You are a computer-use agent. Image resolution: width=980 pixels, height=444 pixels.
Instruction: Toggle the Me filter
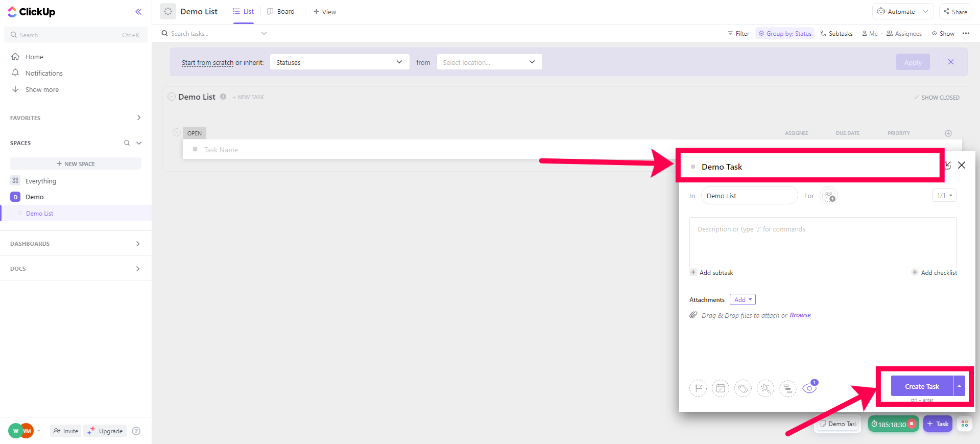tap(870, 33)
